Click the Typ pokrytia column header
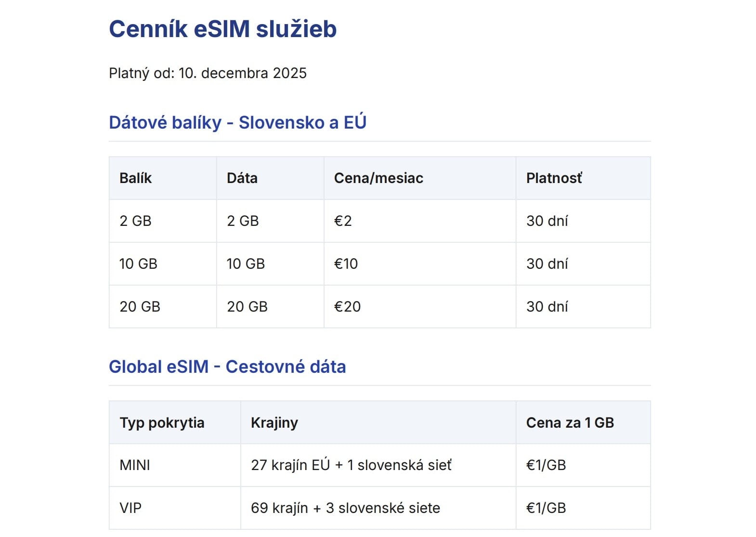 point(162,423)
